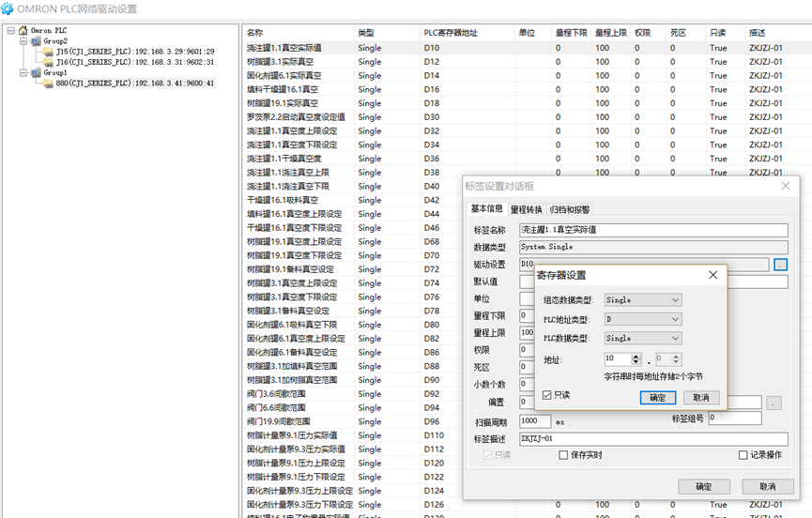Click the 名称 column header

pyautogui.click(x=299, y=33)
